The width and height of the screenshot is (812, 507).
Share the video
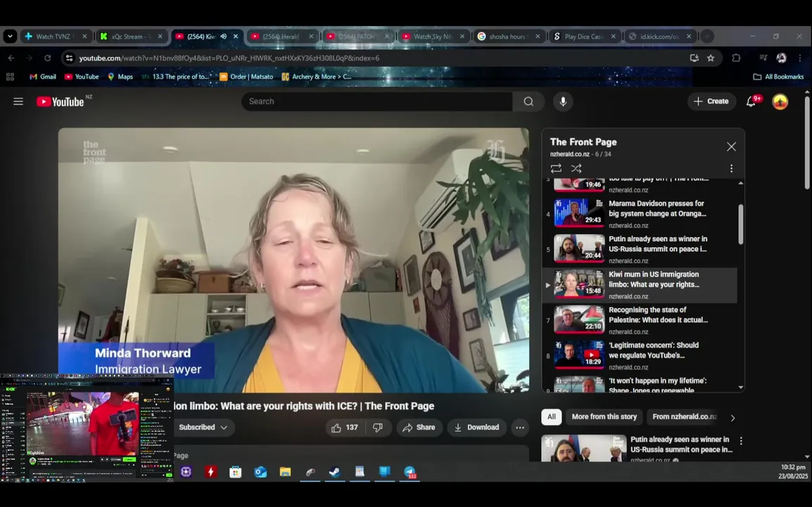coord(419,427)
